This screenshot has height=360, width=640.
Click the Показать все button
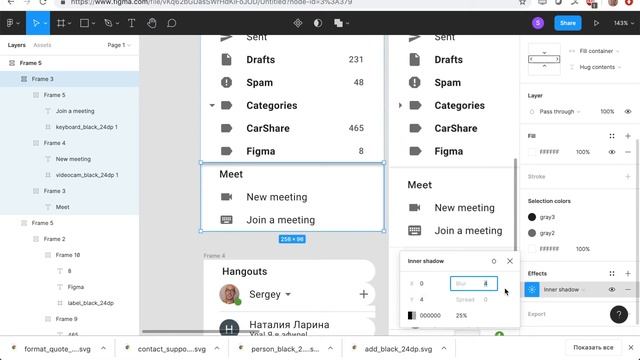(593, 347)
